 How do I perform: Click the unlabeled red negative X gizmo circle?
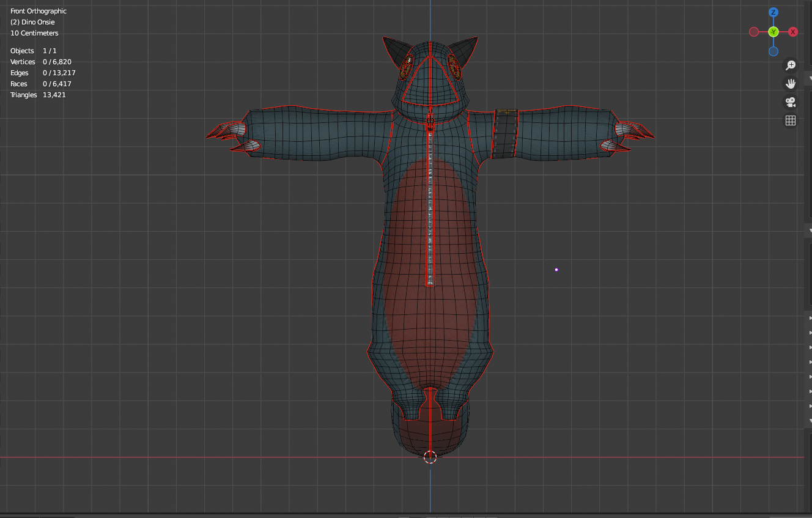[x=754, y=32]
